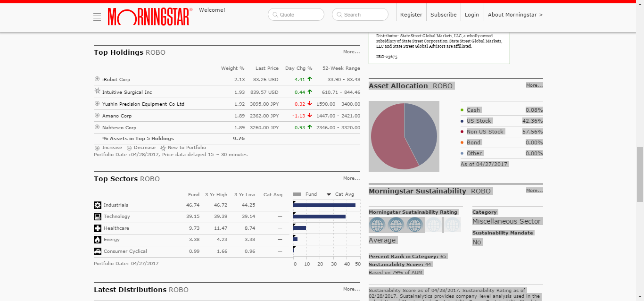644x301 pixels.
Task: Open More link for Top Holdings
Action: coord(352,52)
